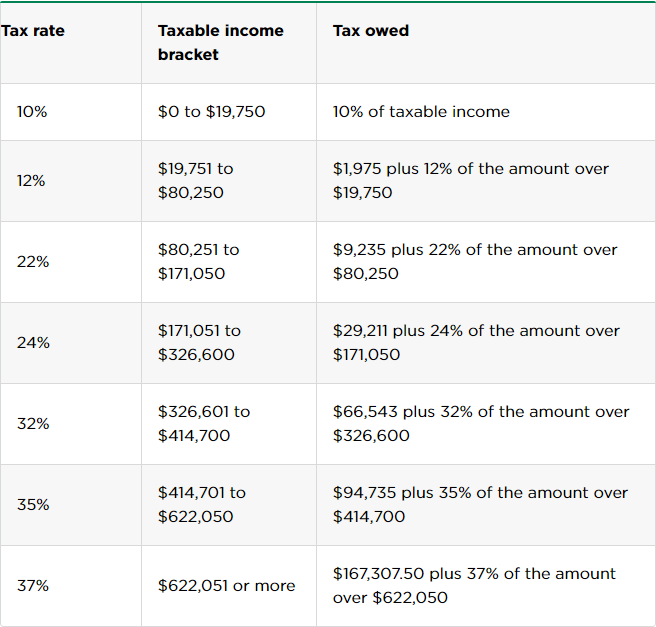The height and width of the screenshot is (627, 656).
Task: Click the '$167,307.50 plus 37%' cell
Action: point(474,586)
